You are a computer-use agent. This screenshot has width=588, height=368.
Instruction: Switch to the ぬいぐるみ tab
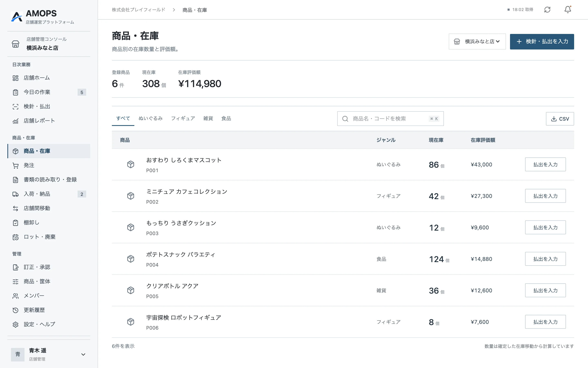[x=151, y=119]
